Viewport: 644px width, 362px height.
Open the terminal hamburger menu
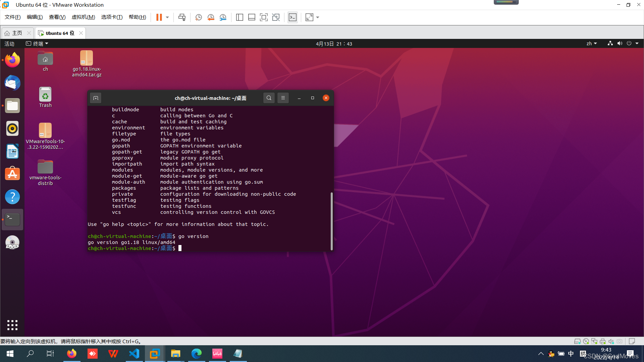[283, 98]
